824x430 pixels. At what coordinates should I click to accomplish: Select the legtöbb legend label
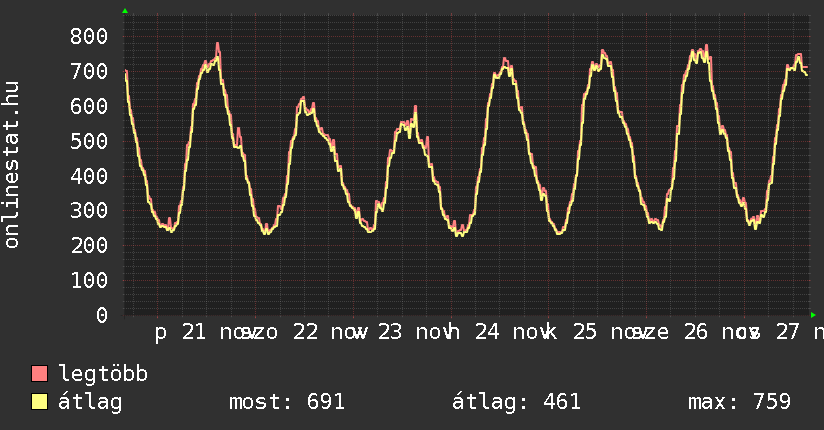click(x=104, y=374)
